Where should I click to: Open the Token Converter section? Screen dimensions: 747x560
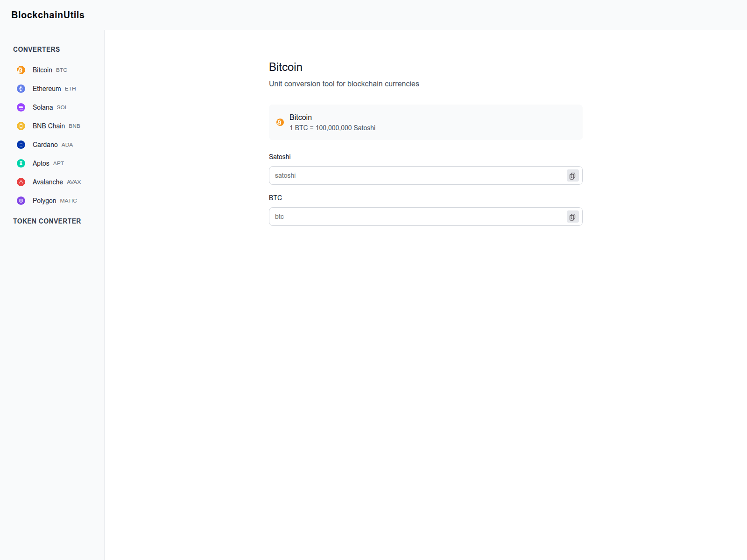(47, 221)
